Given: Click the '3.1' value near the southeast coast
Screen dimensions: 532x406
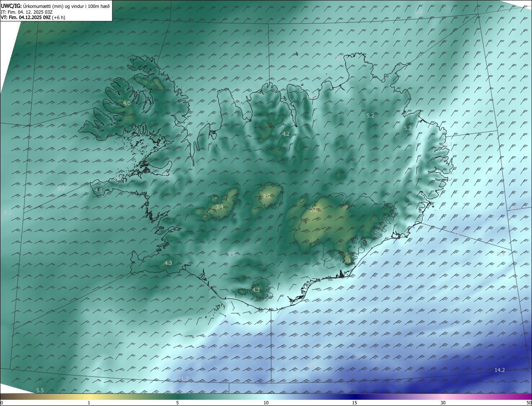Looking at the screenshot, I should 347,261.
